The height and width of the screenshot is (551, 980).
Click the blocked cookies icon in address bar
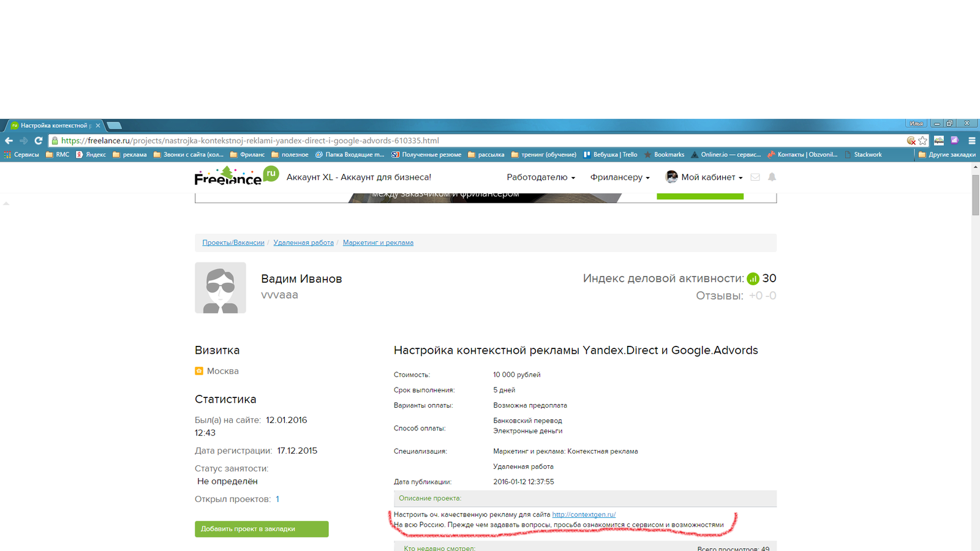[x=911, y=141]
